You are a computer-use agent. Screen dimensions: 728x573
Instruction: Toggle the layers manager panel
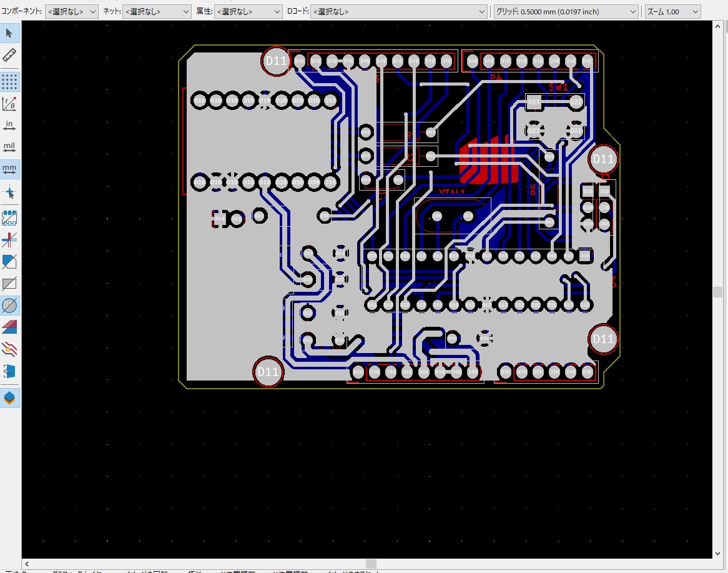point(9,397)
